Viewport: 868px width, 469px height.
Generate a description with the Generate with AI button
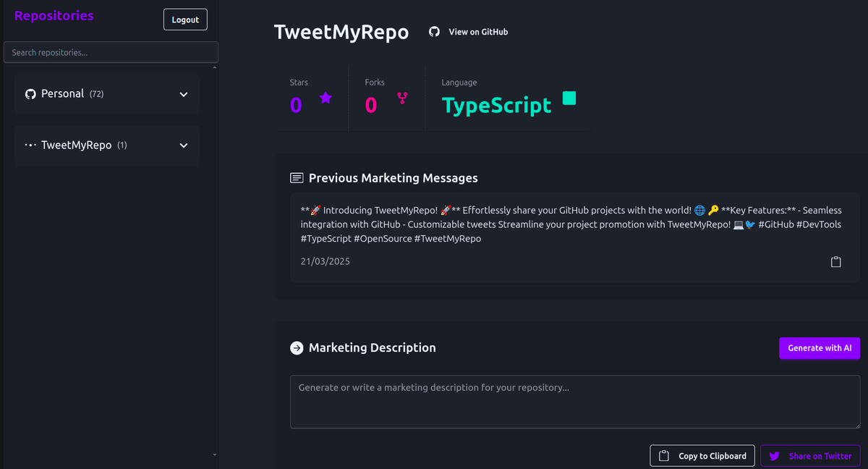820,348
